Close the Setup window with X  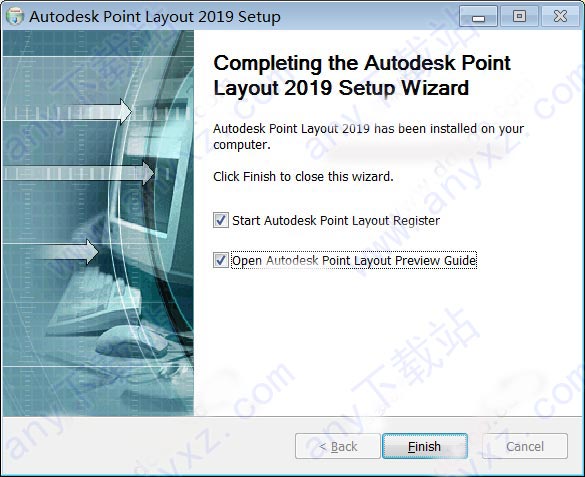pos(560,16)
